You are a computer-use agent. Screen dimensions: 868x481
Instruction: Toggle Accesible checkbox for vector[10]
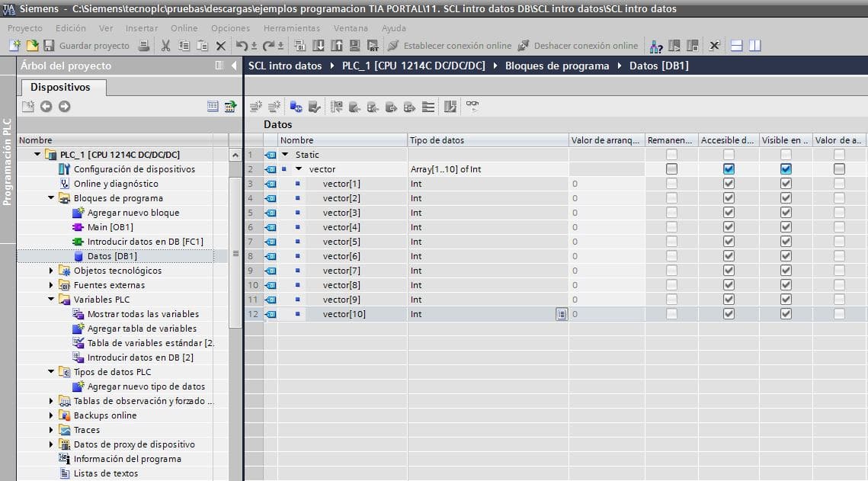pyautogui.click(x=729, y=313)
